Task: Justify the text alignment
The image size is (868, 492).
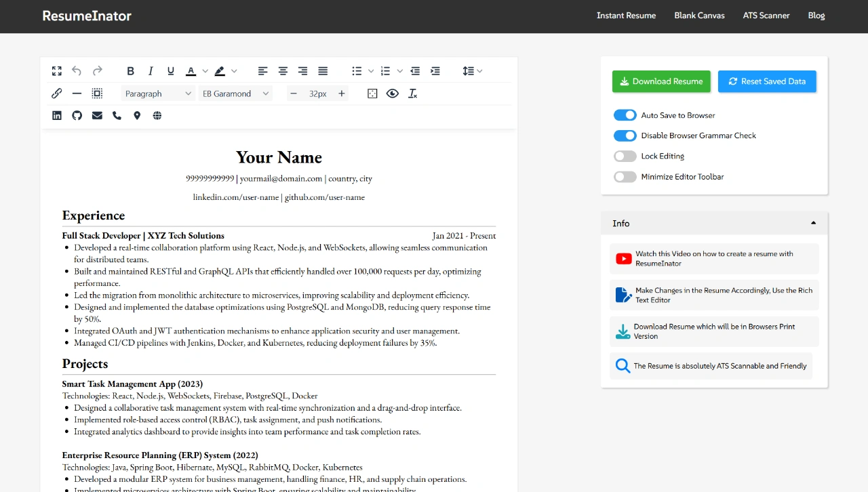Action: [x=323, y=71]
